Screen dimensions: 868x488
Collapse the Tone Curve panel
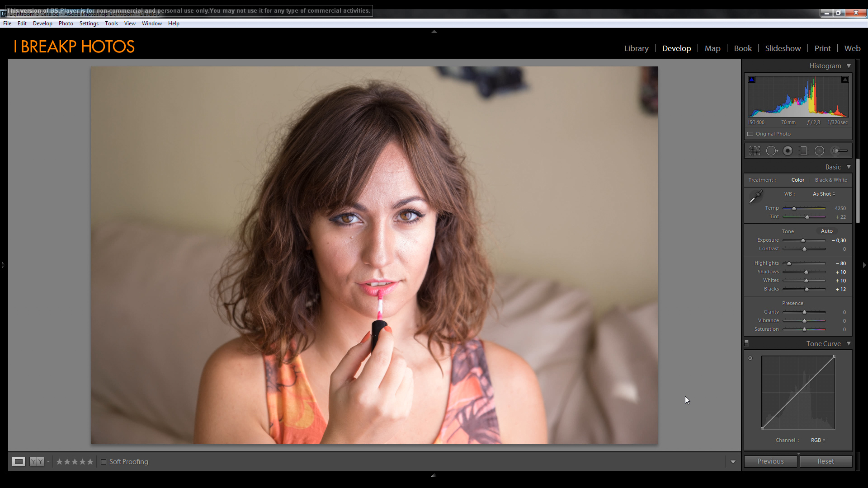point(849,344)
